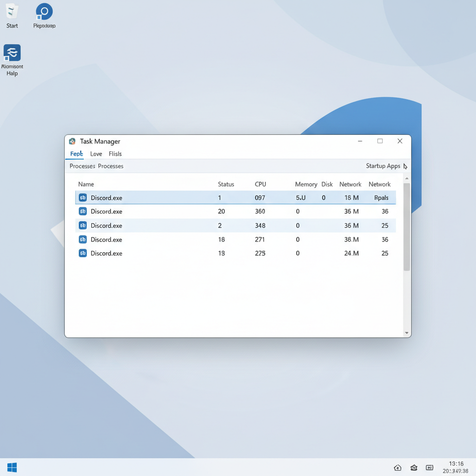
Task: Open the Pleptdamp desktop shortcut
Action: (44, 16)
